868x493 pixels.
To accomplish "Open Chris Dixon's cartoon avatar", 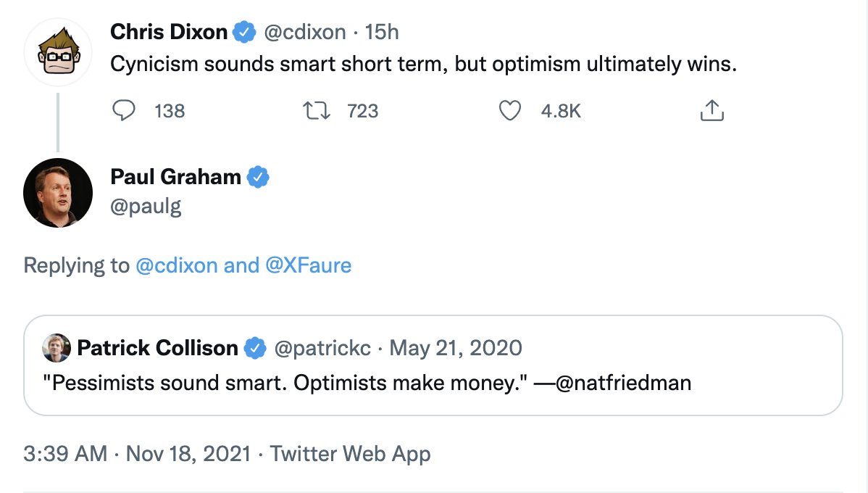I will point(58,52).
